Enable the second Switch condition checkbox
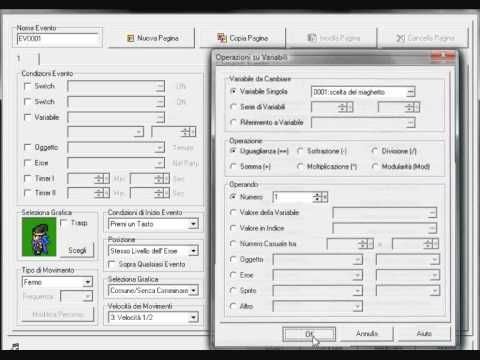Viewport: 480px width, 360px height. click(28, 102)
